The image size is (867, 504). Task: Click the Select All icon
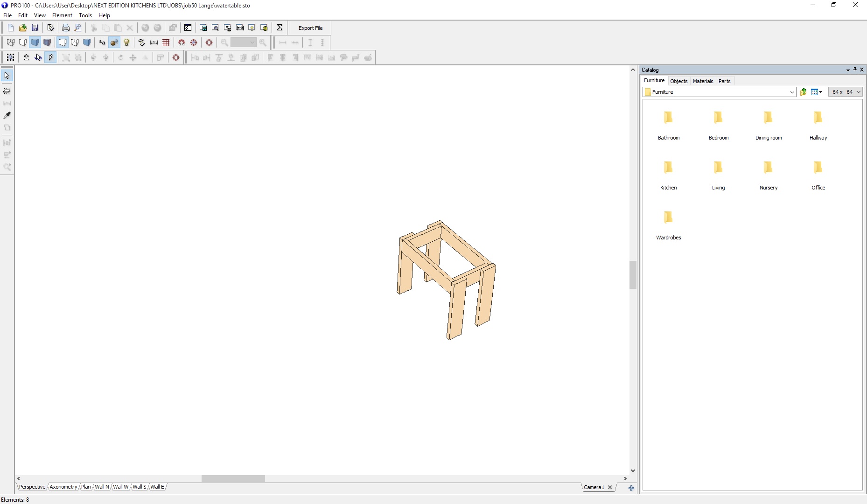pyautogui.click(x=10, y=57)
